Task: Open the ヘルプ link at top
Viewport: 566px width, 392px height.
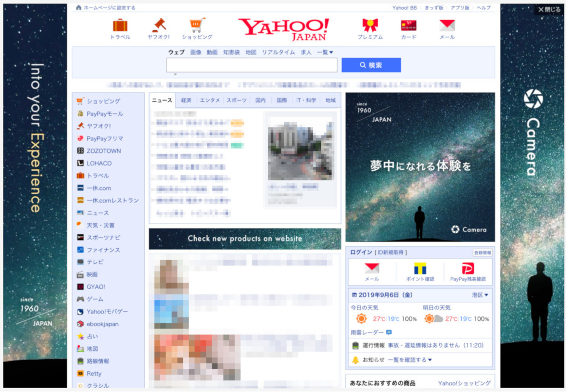Action: (x=483, y=8)
